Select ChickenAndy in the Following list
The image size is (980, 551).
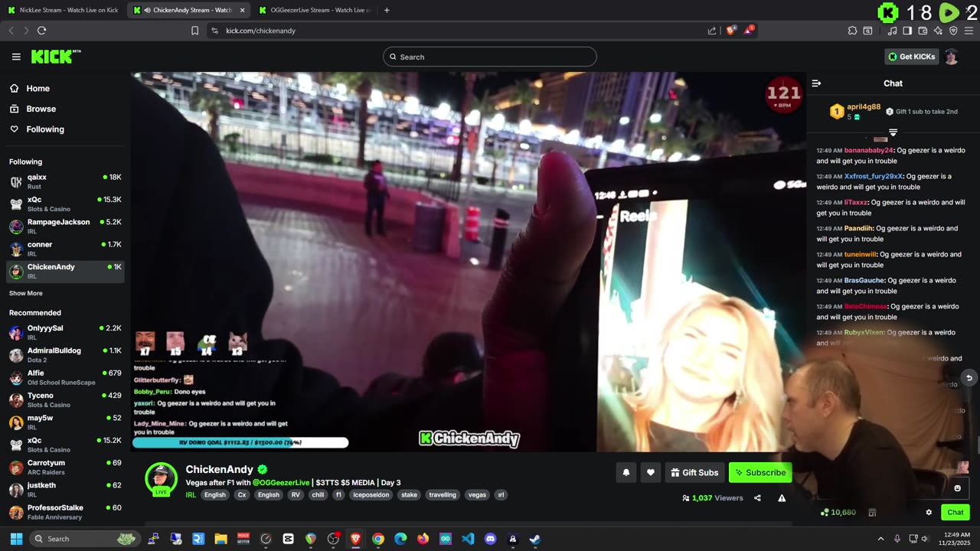pyautogui.click(x=65, y=271)
